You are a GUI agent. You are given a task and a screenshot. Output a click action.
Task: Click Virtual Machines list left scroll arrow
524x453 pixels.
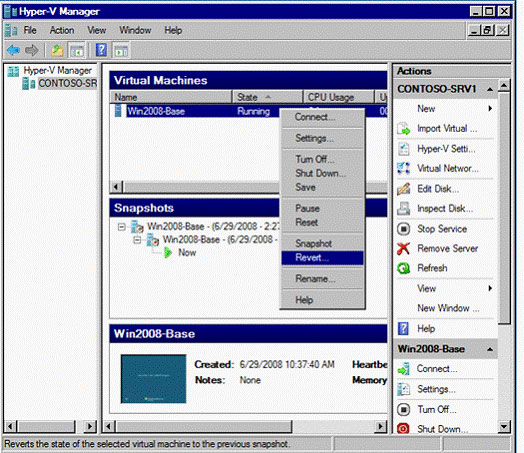pos(116,187)
